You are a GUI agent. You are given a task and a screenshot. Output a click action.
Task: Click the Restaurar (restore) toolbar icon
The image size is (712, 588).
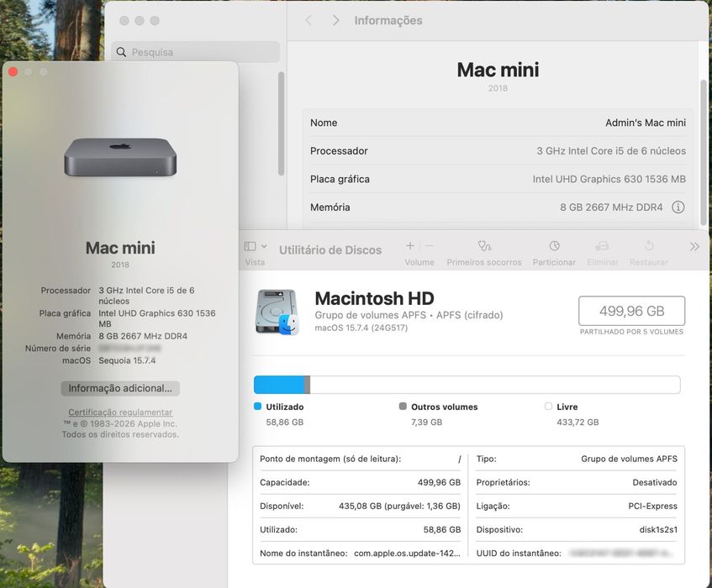649,246
